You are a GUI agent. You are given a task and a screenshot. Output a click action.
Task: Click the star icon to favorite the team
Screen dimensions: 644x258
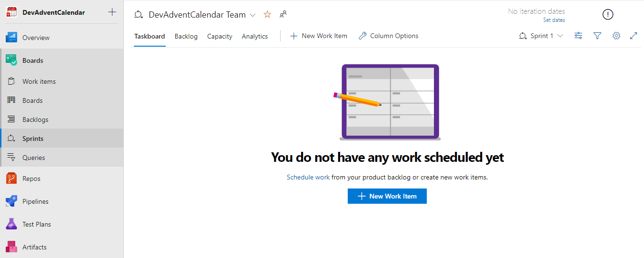point(267,15)
